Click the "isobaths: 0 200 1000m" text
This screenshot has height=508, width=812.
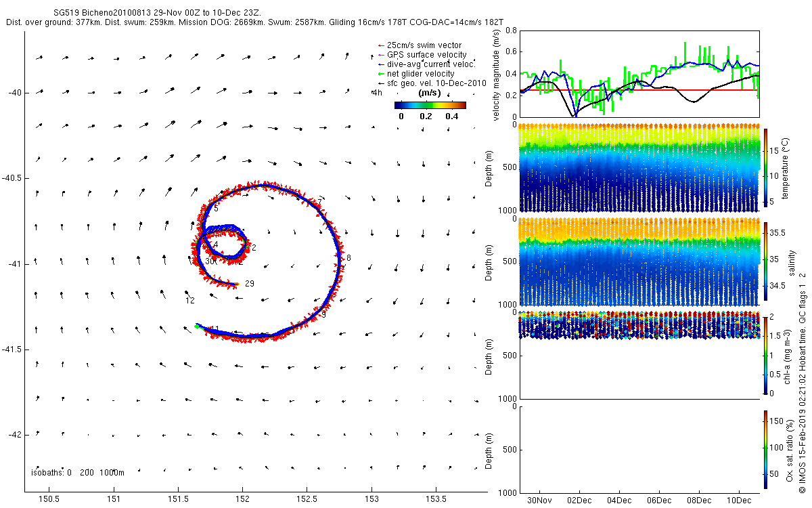tap(76, 472)
